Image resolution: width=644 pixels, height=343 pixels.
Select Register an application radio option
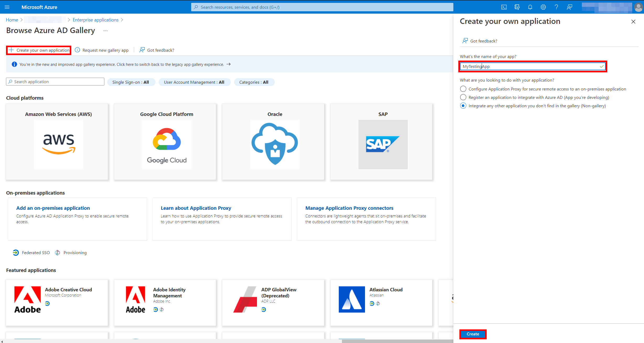click(x=463, y=97)
